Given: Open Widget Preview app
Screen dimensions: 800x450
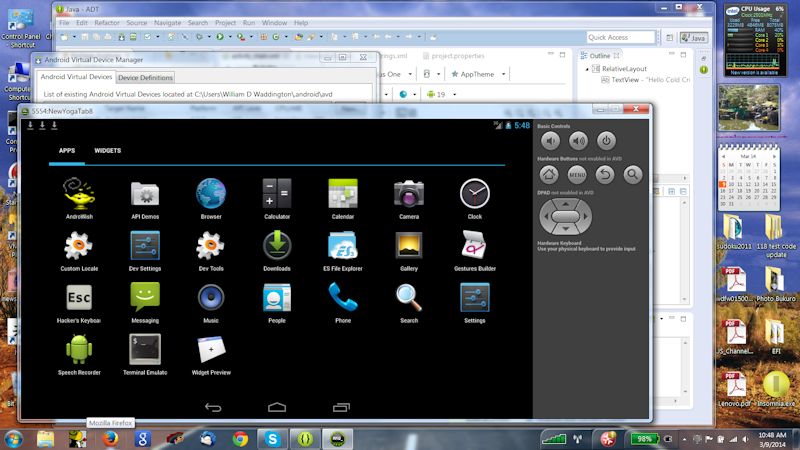Looking at the screenshot, I should [211, 354].
